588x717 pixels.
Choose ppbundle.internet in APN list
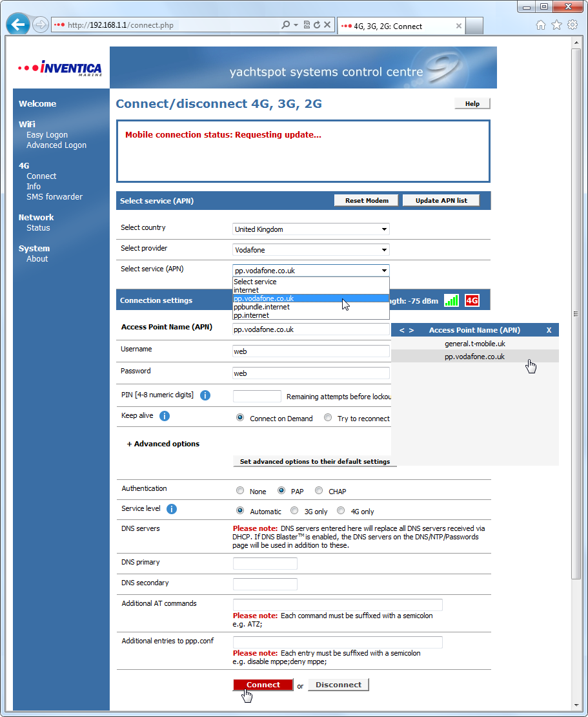click(x=310, y=307)
